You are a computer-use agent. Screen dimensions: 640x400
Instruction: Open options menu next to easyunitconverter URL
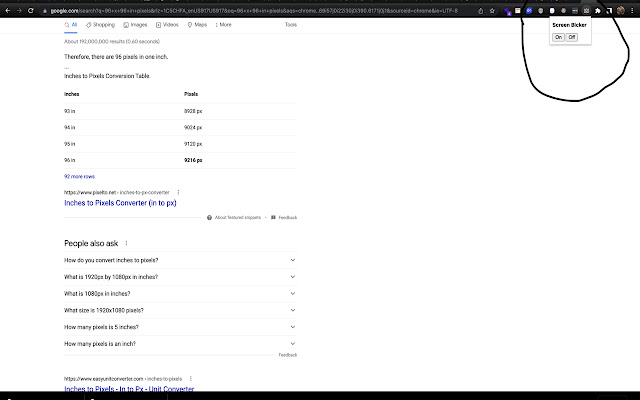[x=191, y=379]
